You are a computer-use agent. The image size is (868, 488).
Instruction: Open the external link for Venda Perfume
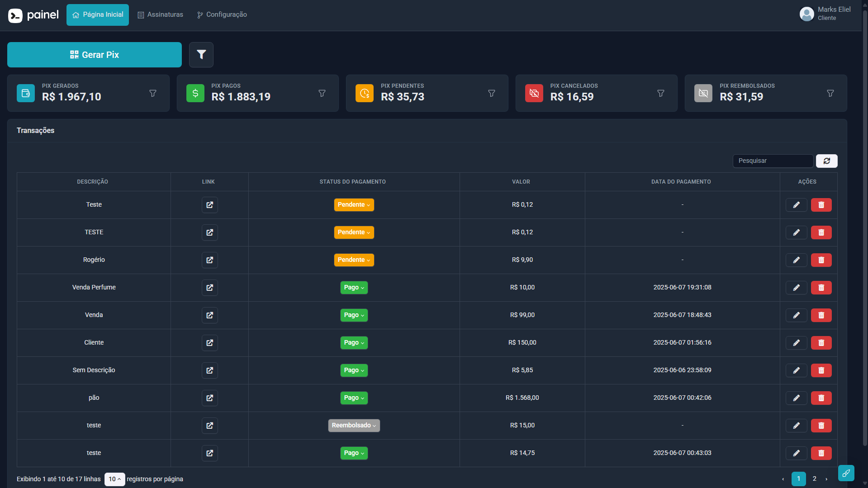[209, 288]
